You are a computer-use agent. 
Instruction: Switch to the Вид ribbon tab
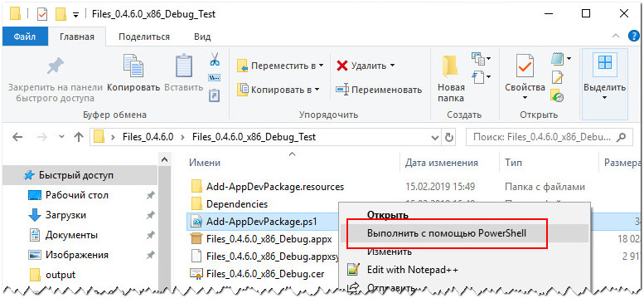202,37
